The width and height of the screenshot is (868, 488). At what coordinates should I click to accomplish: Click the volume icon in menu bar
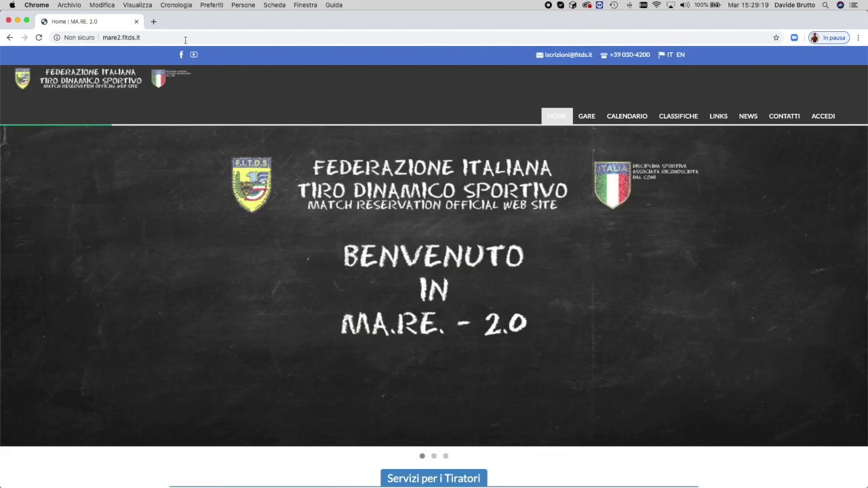click(684, 5)
